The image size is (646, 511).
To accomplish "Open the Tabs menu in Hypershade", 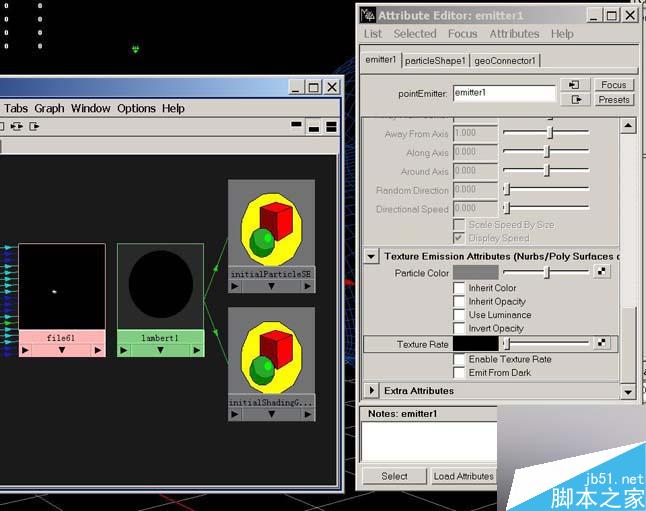I will [x=16, y=108].
